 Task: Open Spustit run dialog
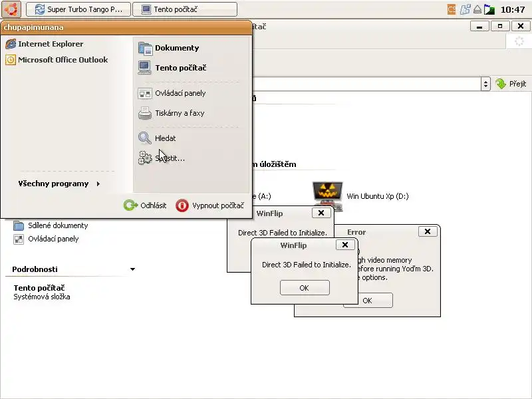pyautogui.click(x=162, y=158)
